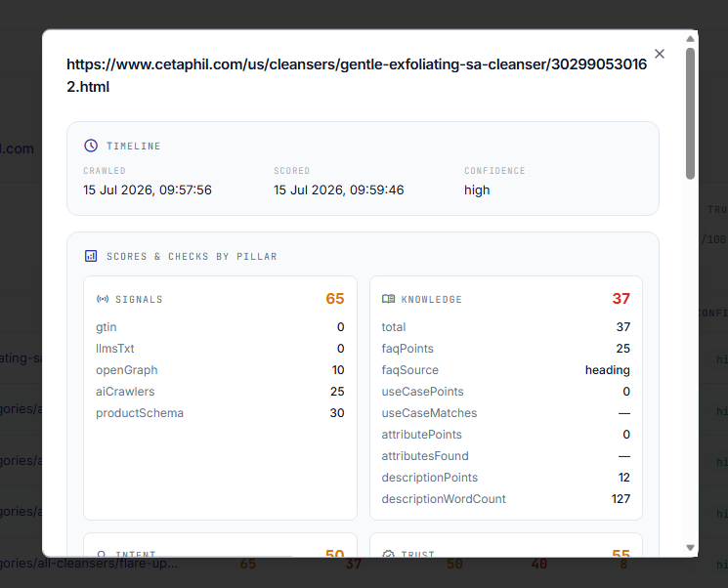This screenshot has height=588, width=728.
Task: Close the URL details modal
Action: tap(660, 54)
